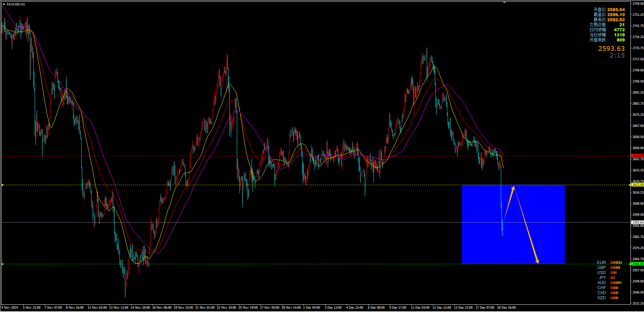644x312 pixels.
Task: Click the JPY strength meter bars
Action: (613, 278)
